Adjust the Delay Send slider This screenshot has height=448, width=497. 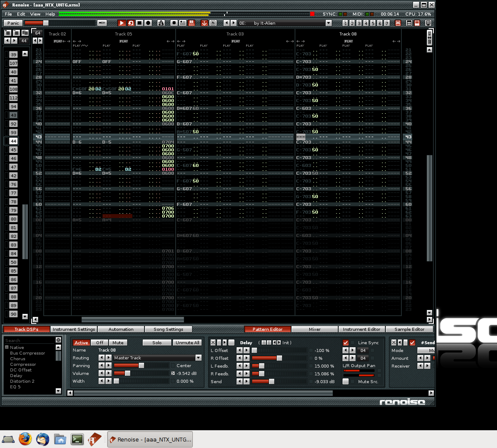(x=279, y=381)
